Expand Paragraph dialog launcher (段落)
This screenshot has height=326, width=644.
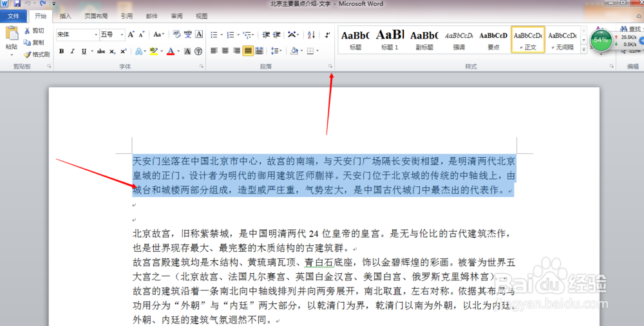coord(330,66)
